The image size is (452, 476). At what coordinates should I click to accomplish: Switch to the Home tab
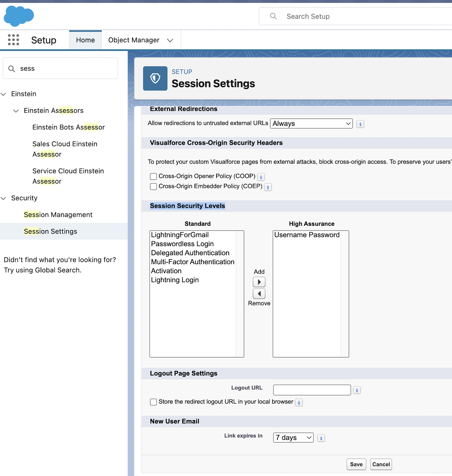tap(85, 40)
